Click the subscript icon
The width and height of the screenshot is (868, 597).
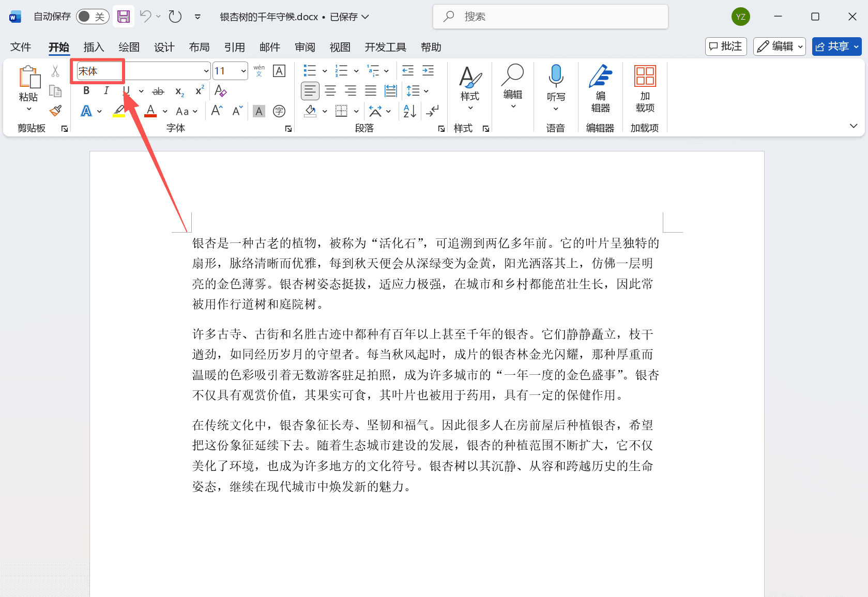point(178,91)
